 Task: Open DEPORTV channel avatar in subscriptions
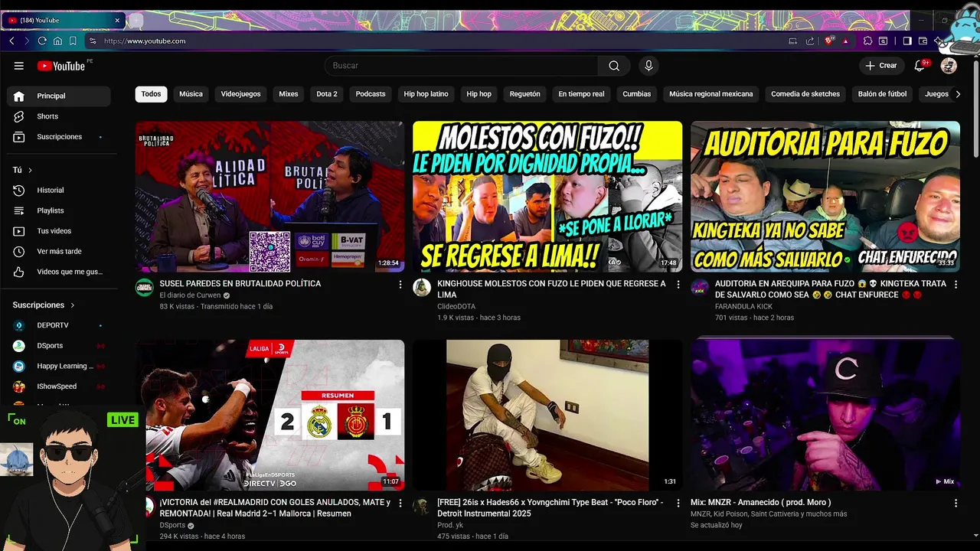[x=19, y=325]
